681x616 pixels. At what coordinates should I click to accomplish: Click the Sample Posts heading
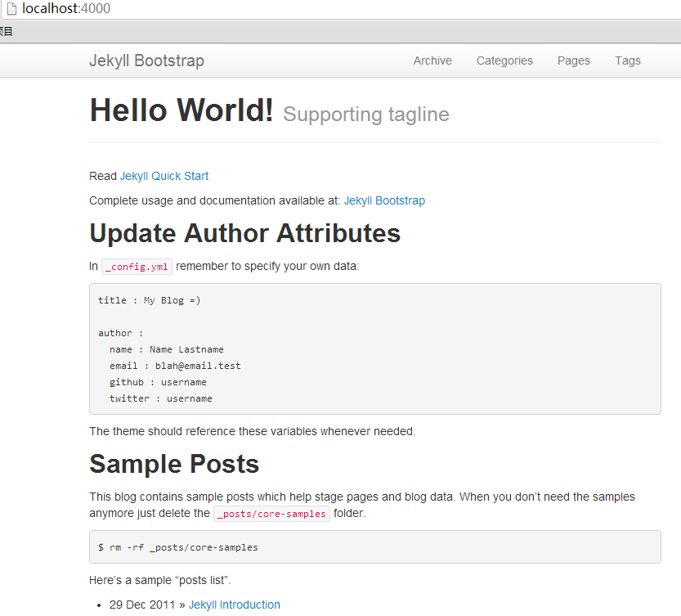click(x=174, y=465)
